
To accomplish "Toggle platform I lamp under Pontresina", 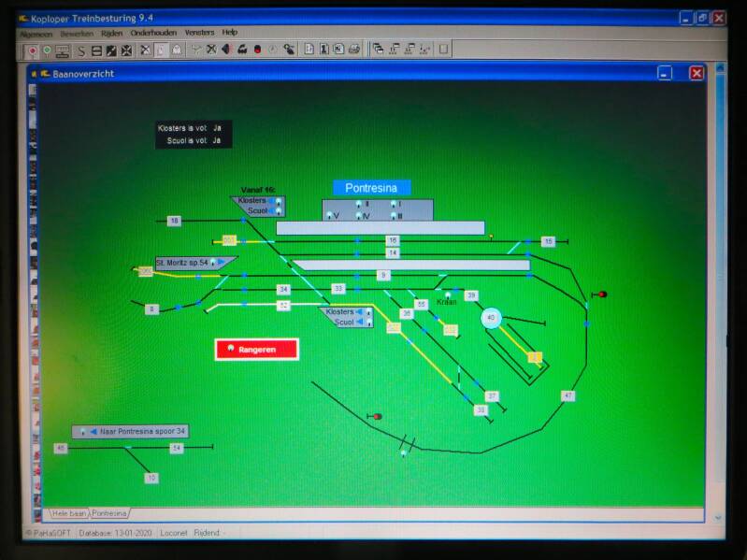I will click(394, 204).
